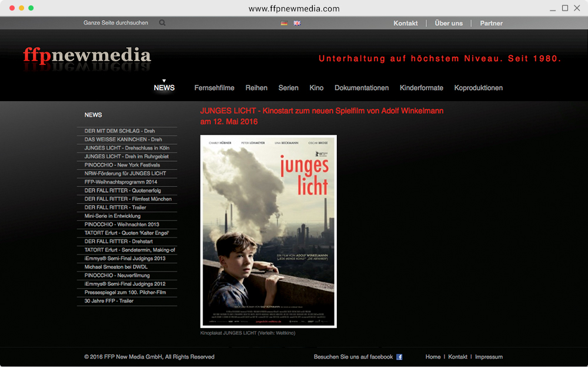The image size is (588, 367).
Task: Go to Home via footer link
Action: pyautogui.click(x=433, y=357)
